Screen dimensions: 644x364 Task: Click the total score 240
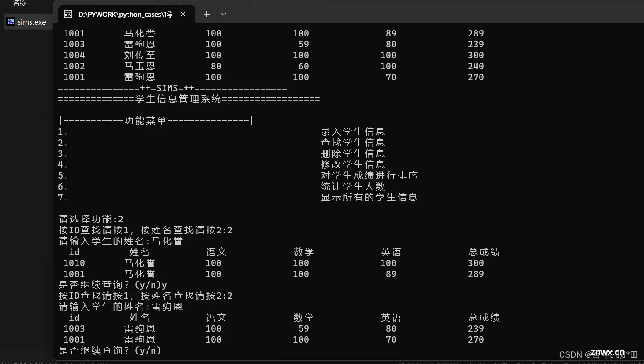point(476,66)
